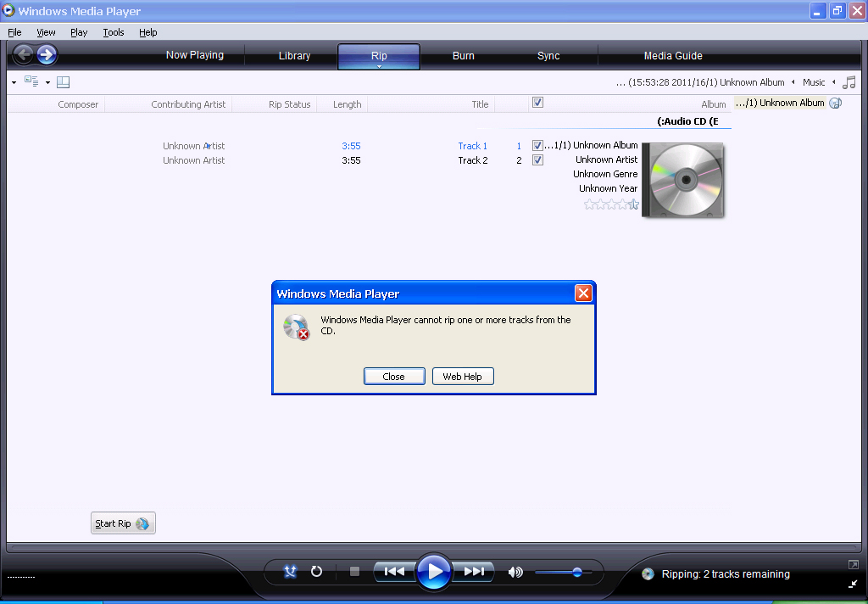
Task: Go back with the Back arrow button
Action: click(x=24, y=55)
